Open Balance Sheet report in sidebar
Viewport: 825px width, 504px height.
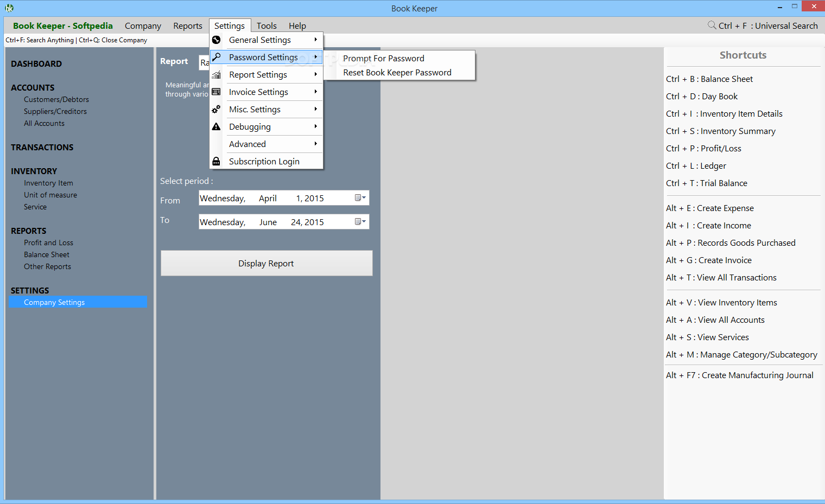point(47,254)
